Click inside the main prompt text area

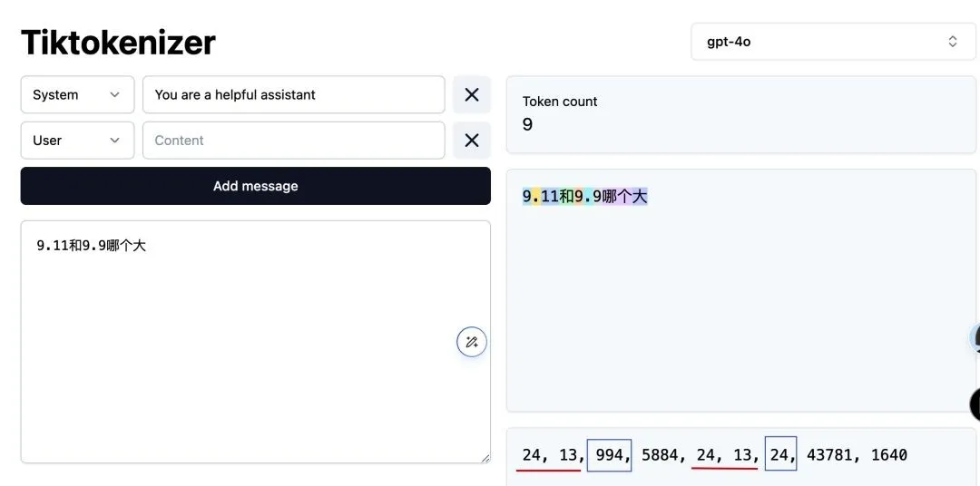point(256,342)
